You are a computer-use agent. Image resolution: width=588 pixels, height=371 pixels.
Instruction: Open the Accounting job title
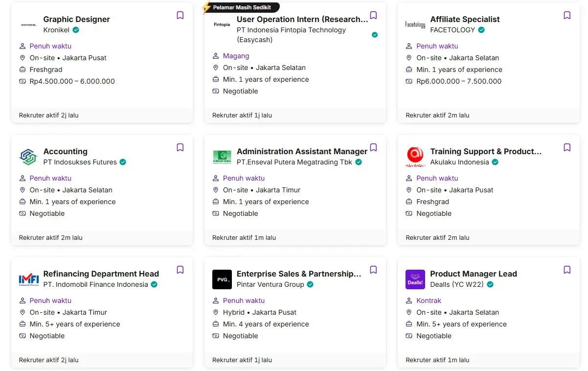(65, 152)
